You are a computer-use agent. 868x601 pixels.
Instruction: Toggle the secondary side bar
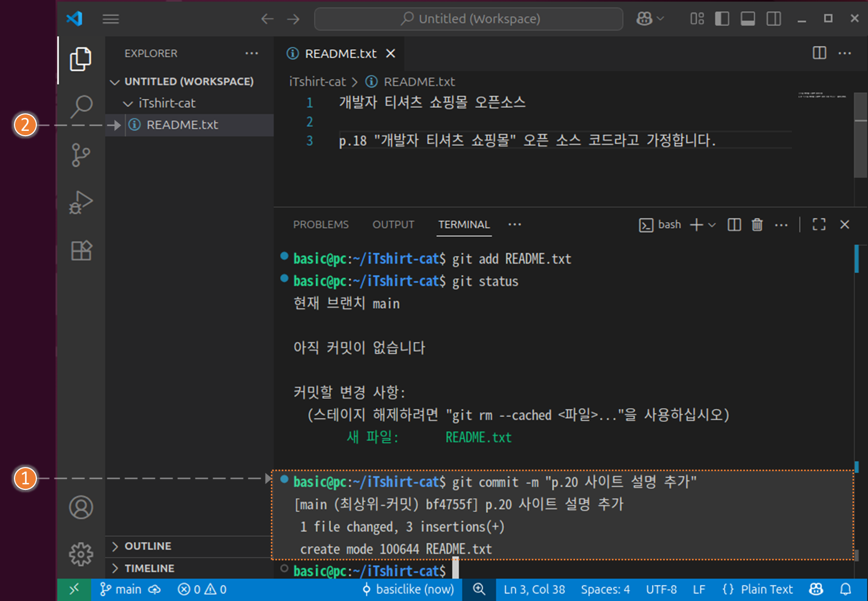(x=773, y=19)
